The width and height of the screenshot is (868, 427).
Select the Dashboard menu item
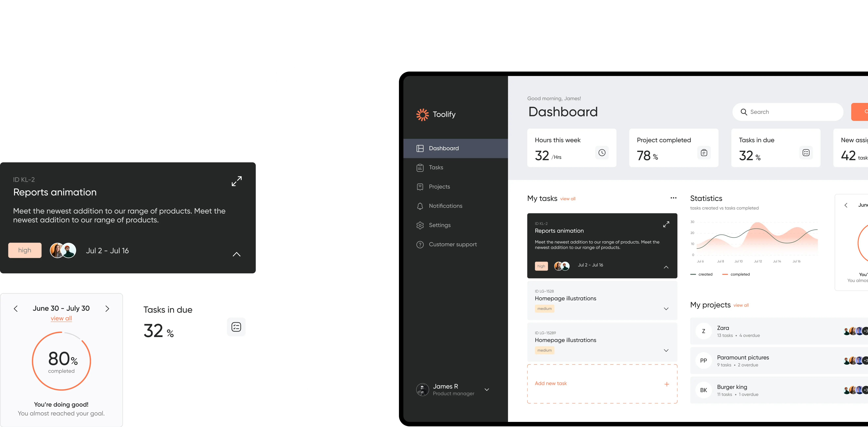443,148
